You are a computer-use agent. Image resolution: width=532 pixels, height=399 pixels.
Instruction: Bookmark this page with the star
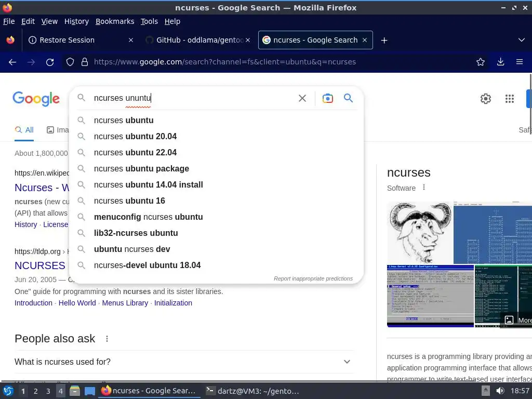click(x=481, y=62)
